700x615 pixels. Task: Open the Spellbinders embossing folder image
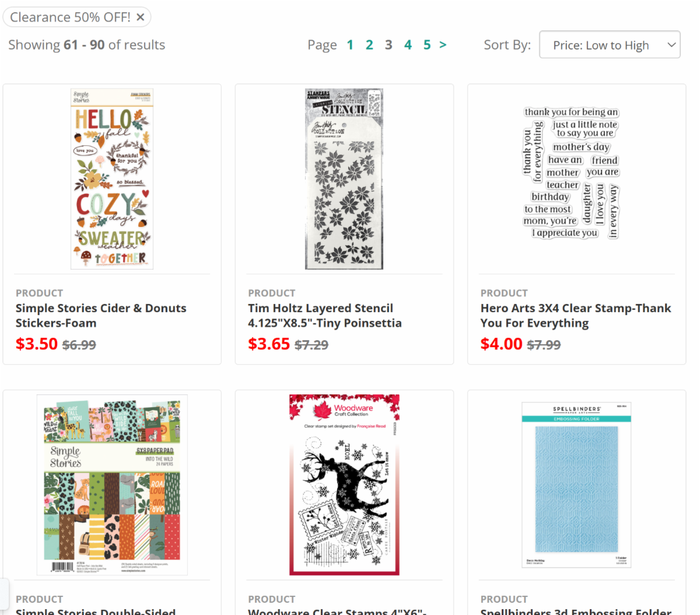[x=576, y=485]
